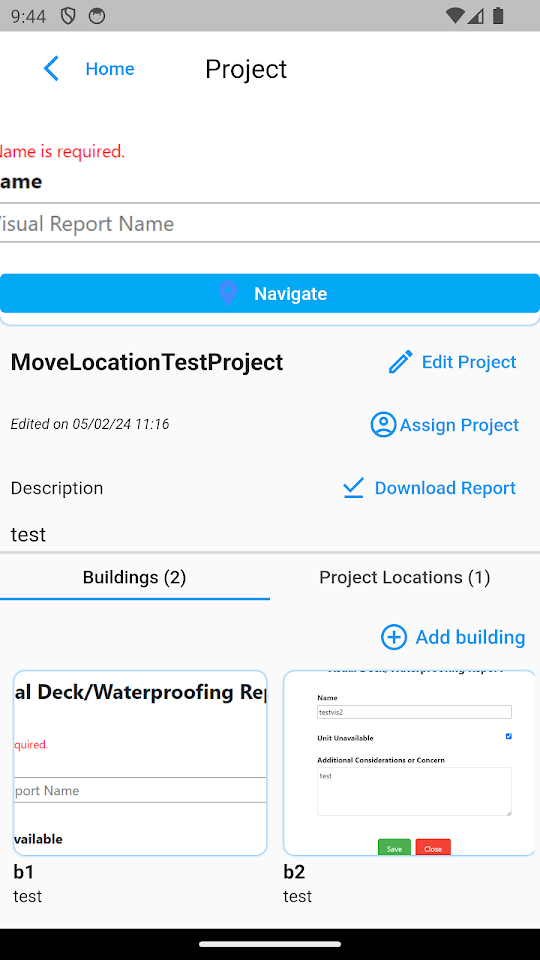Switch to Buildings (2) tab
Viewport: 540px width, 960px height.
[x=135, y=577]
